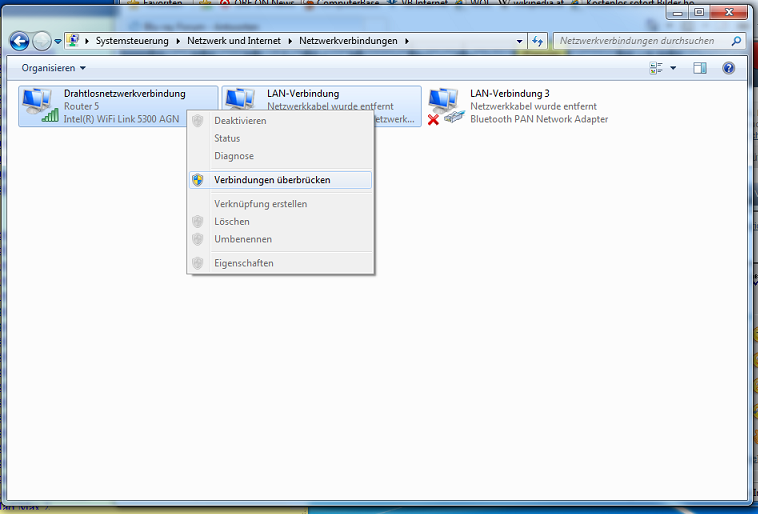
Task: Click the LAN-Verbindung 3 name text
Action: pos(510,93)
